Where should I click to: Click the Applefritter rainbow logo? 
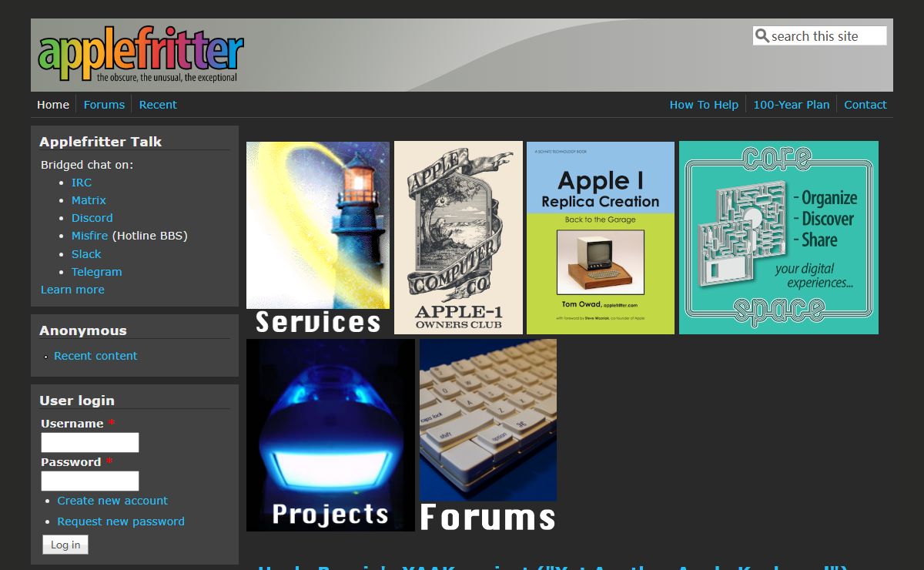[x=141, y=55]
